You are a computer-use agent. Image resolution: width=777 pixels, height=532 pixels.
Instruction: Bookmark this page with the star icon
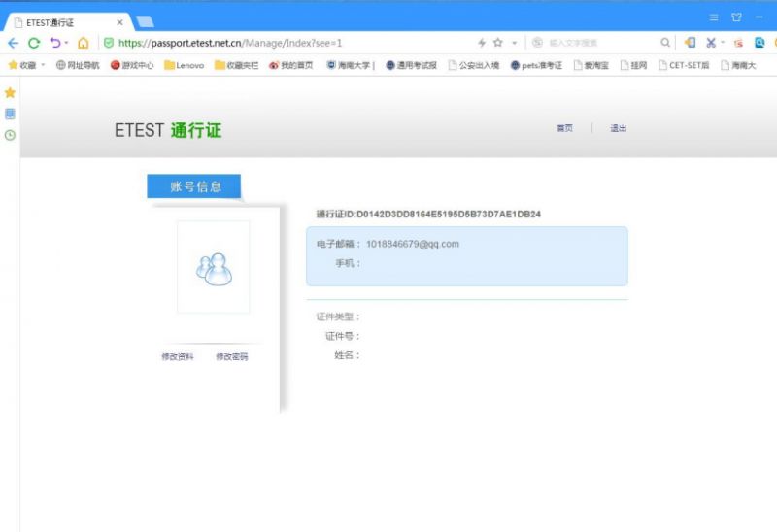pyautogui.click(x=498, y=43)
